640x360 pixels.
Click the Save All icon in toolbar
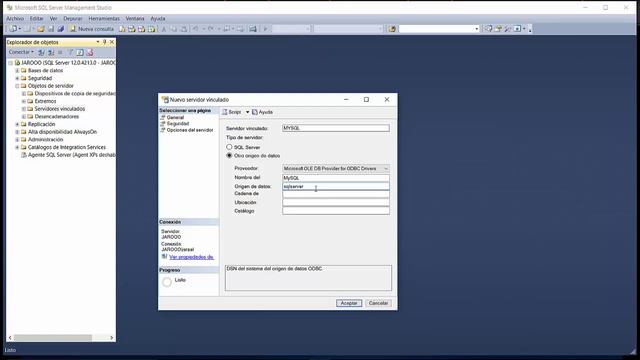pos(60,29)
